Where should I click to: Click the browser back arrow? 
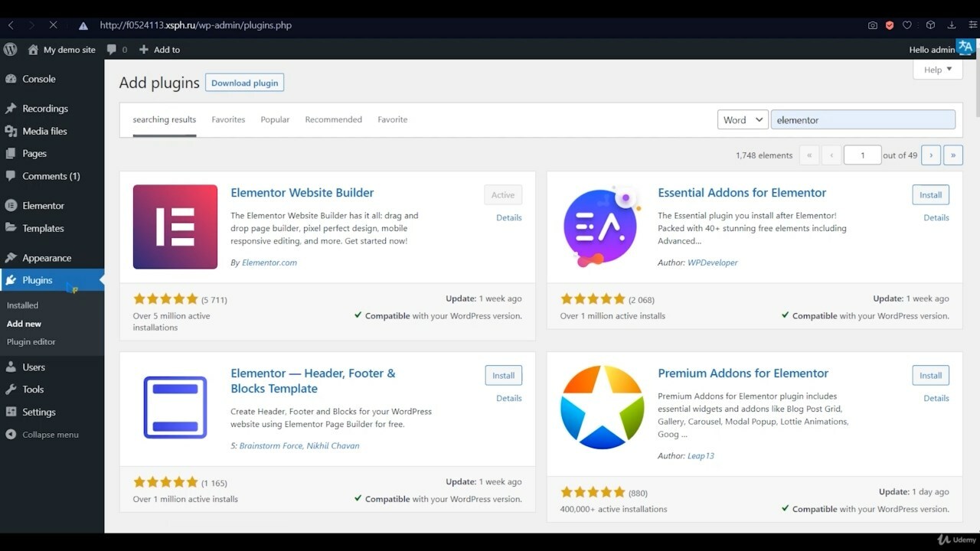point(11,25)
